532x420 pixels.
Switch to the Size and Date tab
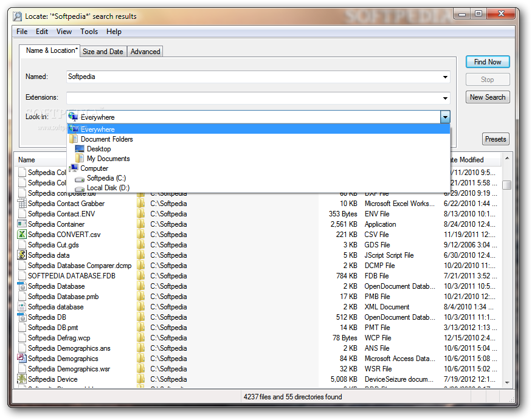(103, 52)
